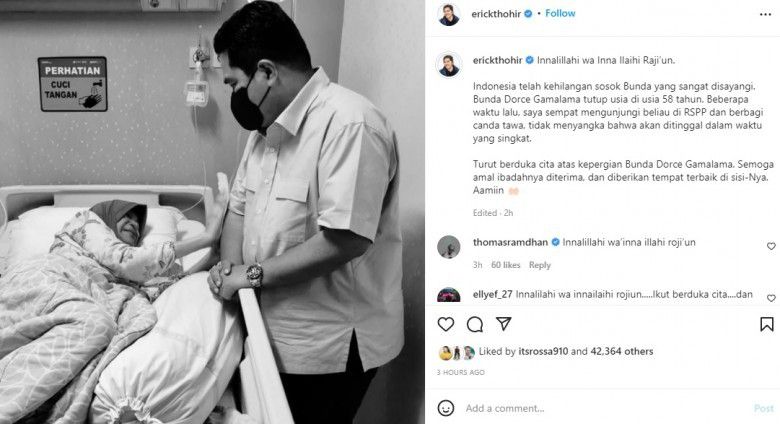This screenshot has height=424, width=780.
Task: Open the emoji picker smiley icon
Action: tap(446, 408)
